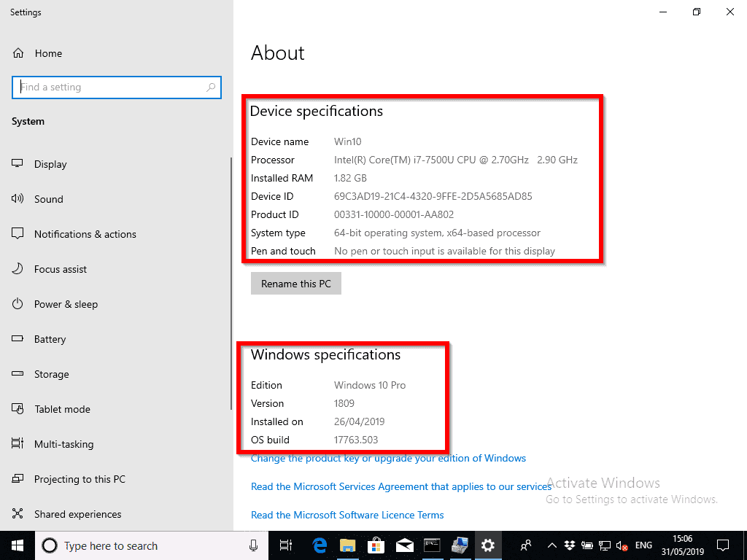Click the processor value Intel(R) Core(TM) i7-7500U
This screenshot has height=560, width=747.
click(x=456, y=160)
